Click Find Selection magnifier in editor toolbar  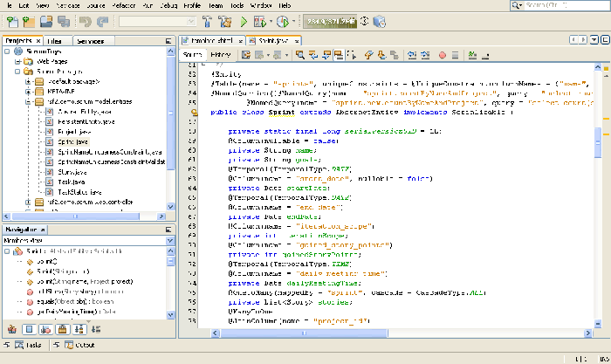299,55
